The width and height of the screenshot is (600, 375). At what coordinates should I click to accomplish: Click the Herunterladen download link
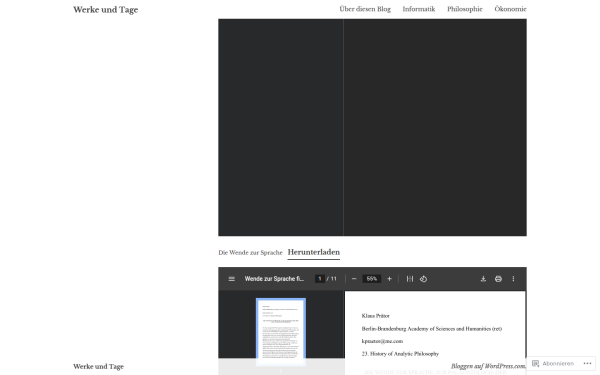pos(314,253)
